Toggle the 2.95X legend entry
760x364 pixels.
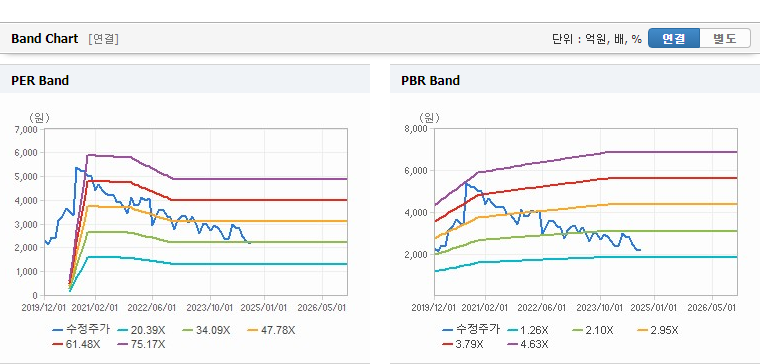point(657,330)
